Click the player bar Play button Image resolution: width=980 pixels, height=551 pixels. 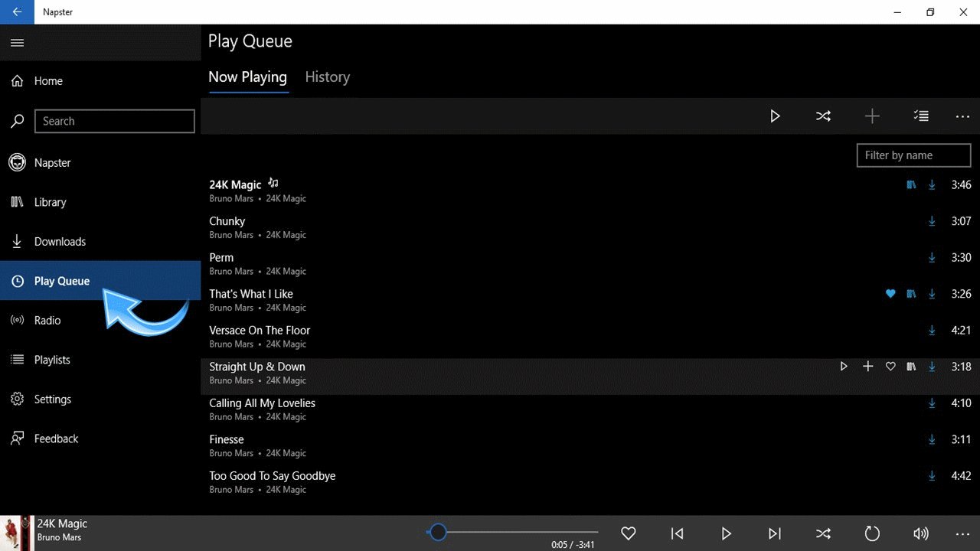click(726, 533)
